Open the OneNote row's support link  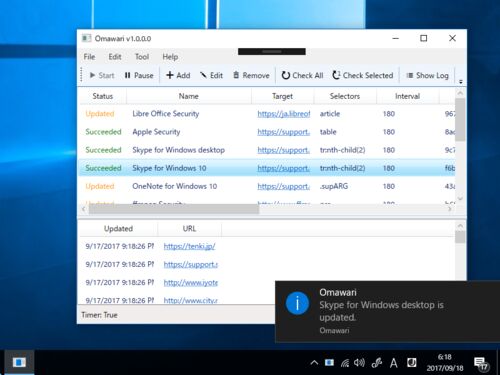[284, 186]
